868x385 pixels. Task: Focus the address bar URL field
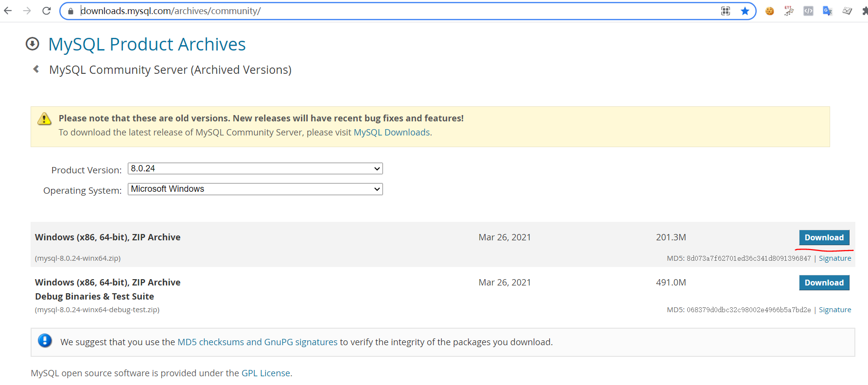[389, 11]
